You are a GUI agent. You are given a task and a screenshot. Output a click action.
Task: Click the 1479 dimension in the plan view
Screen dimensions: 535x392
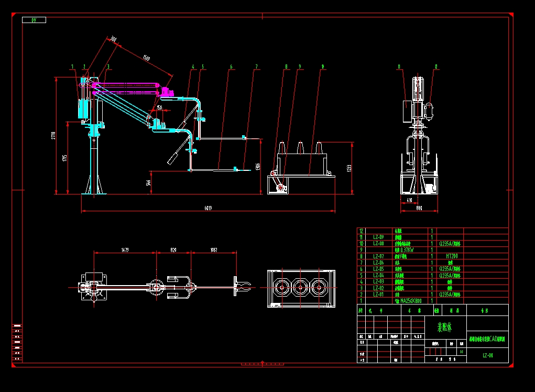[125, 250]
